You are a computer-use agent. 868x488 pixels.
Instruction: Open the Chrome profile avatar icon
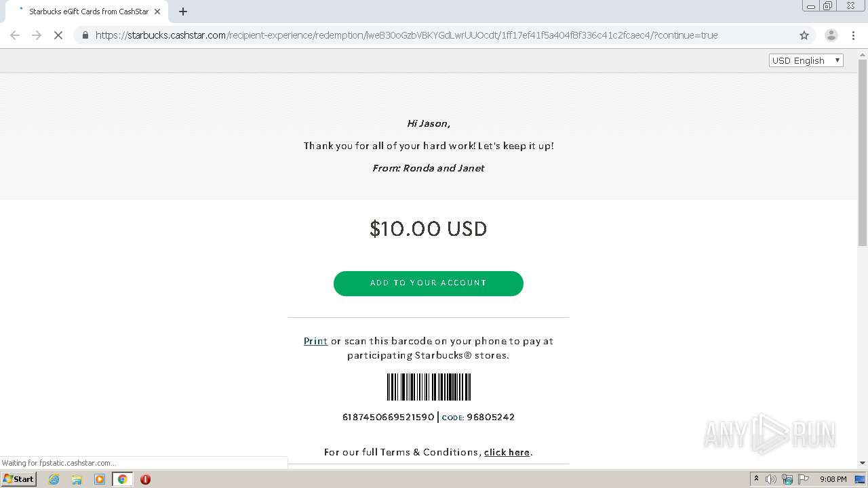pyautogui.click(x=831, y=35)
